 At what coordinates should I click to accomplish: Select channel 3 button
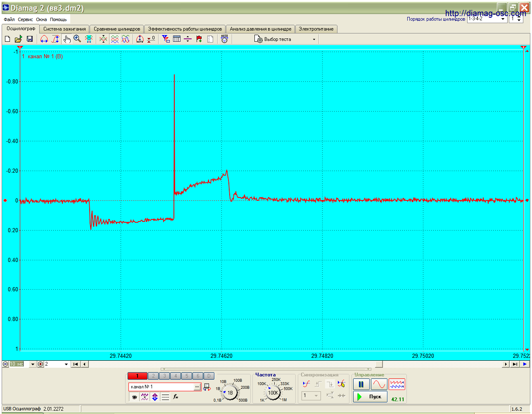(x=164, y=376)
